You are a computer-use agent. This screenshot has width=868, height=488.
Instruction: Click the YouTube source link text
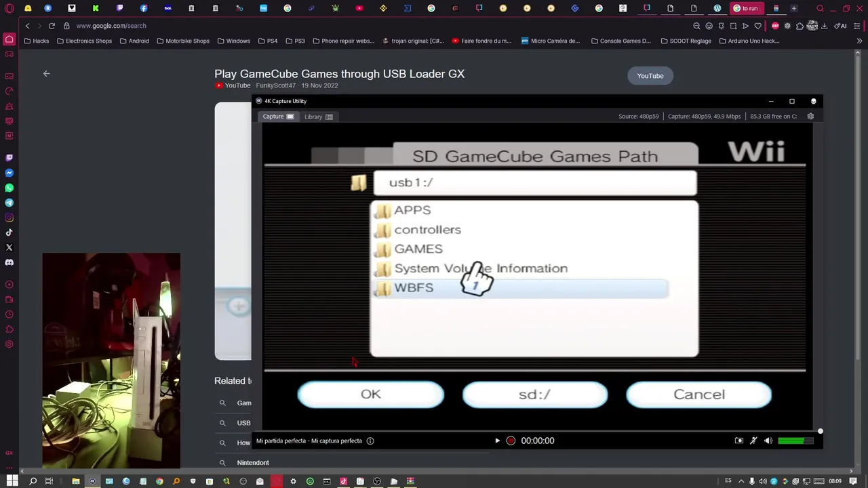coord(237,85)
